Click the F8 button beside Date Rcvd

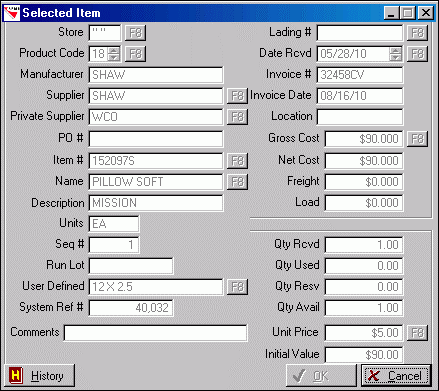pyautogui.click(x=417, y=54)
